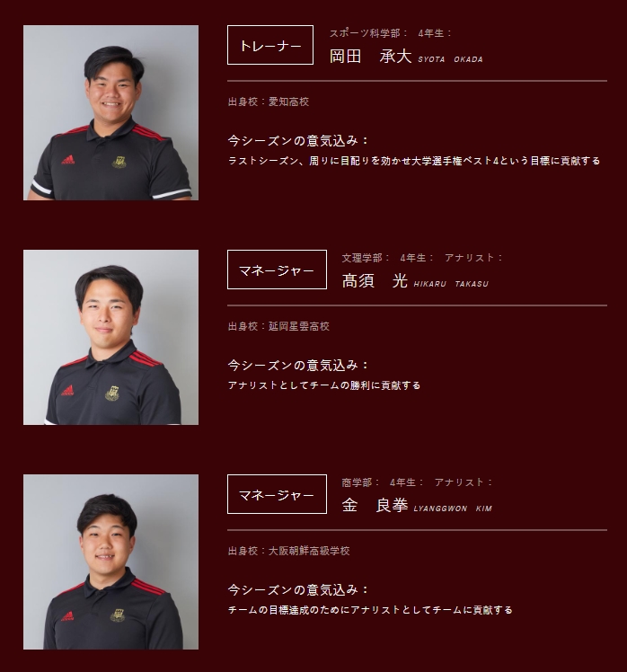Image resolution: width=627 pixels, height=672 pixels.
Task: Click Lyanggwon Kim's profile photo
Action: pyautogui.click(x=110, y=561)
